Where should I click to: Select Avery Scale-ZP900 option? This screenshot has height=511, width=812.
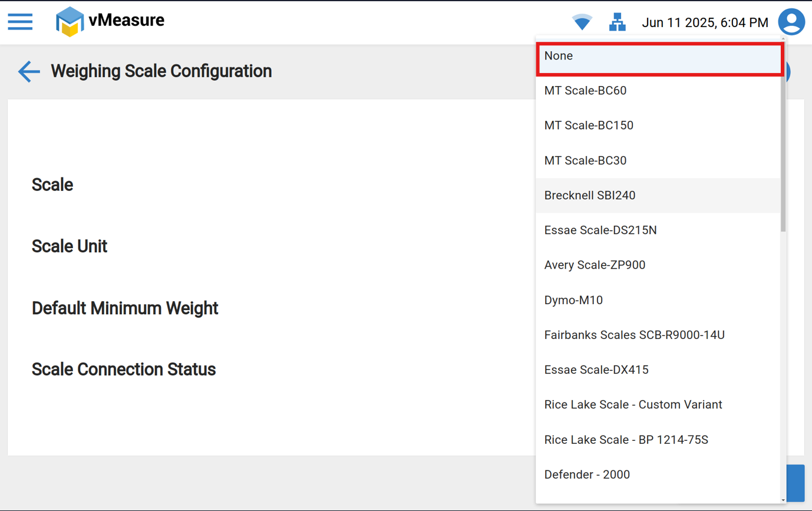(x=658, y=265)
